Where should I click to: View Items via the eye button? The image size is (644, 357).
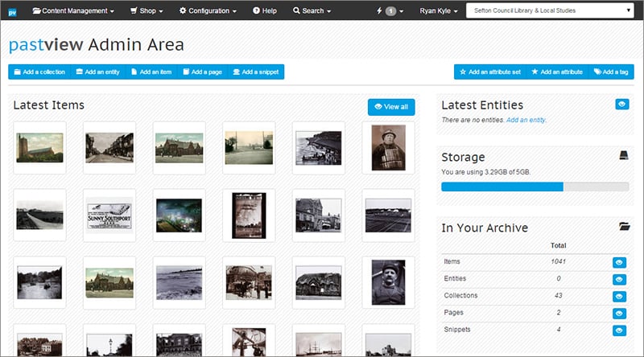[x=619, y=263]
